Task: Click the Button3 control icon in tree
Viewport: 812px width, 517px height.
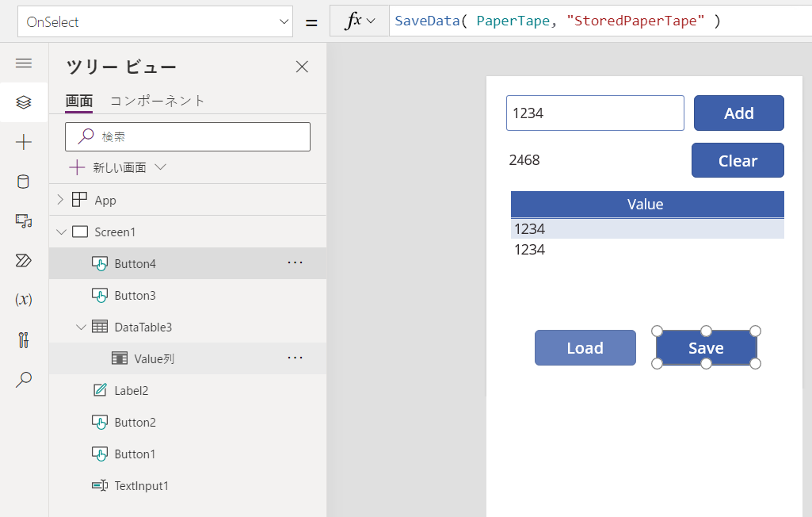Action: click(x=100, y=295)
